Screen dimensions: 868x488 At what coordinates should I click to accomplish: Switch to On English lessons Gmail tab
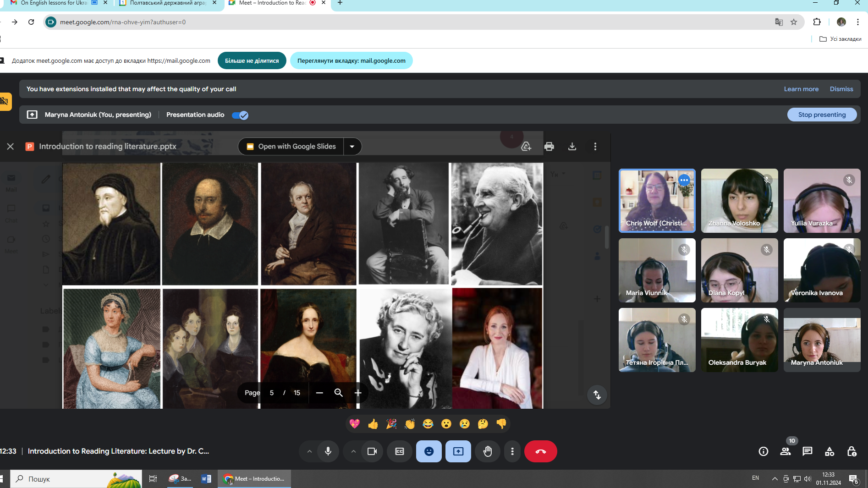(54, 3)
